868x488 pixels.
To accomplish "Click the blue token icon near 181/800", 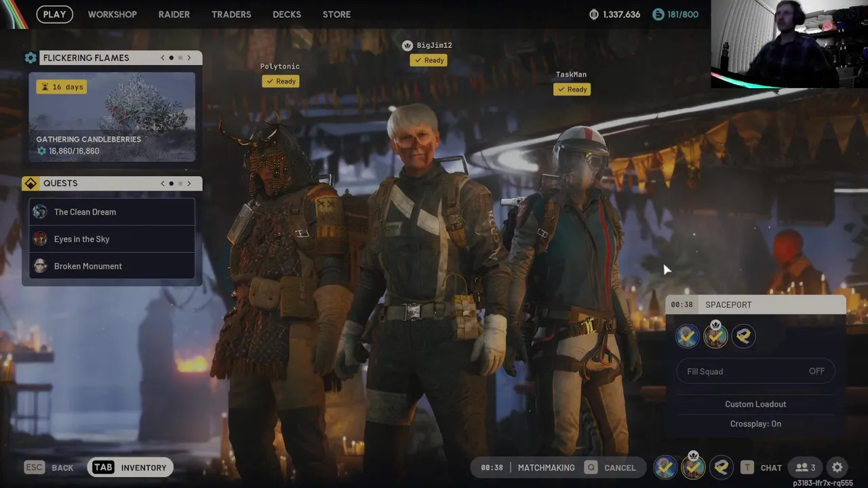I will click(x=658, y=14).
